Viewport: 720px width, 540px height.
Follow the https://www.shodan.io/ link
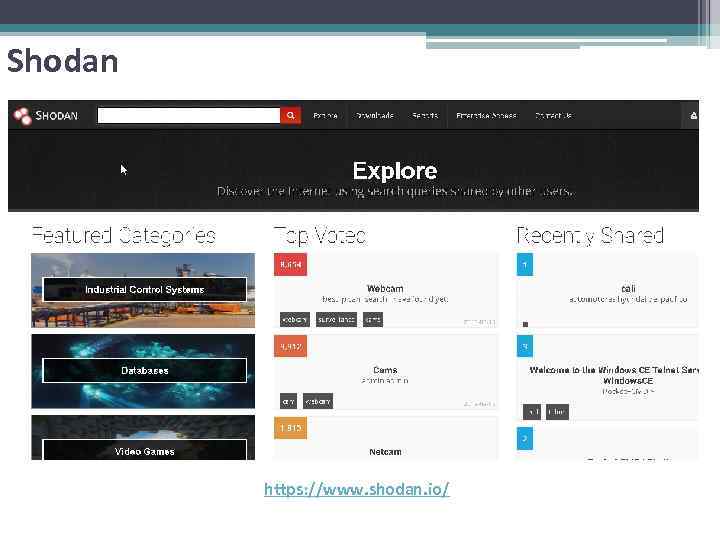click(357, 489)
